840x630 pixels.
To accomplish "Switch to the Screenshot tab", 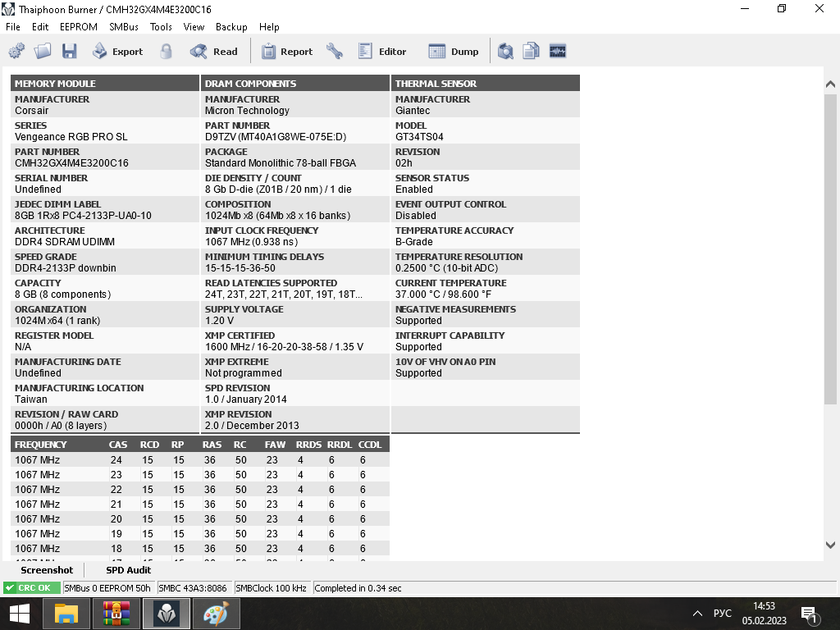I will (47, 570).
